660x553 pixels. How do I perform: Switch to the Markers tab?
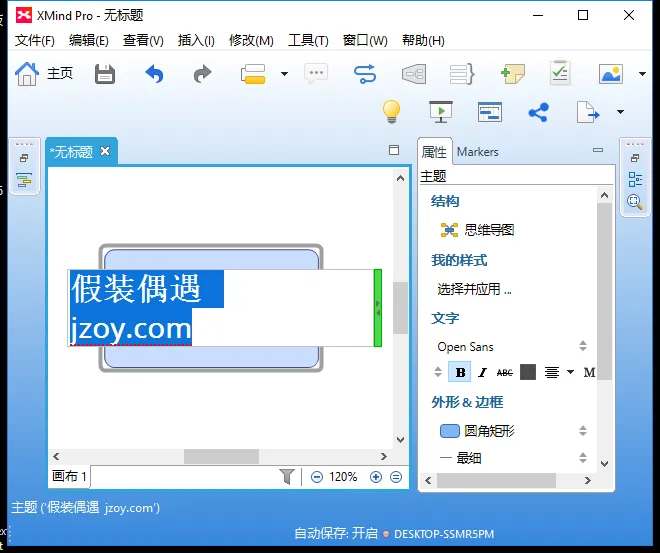pyautogui.click(x=477, y=152)
